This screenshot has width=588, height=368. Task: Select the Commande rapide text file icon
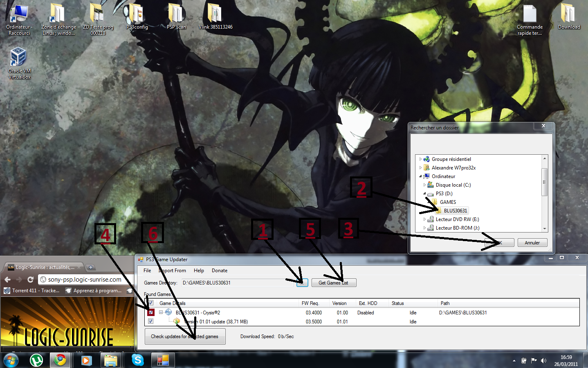click(x=530, y=20)
